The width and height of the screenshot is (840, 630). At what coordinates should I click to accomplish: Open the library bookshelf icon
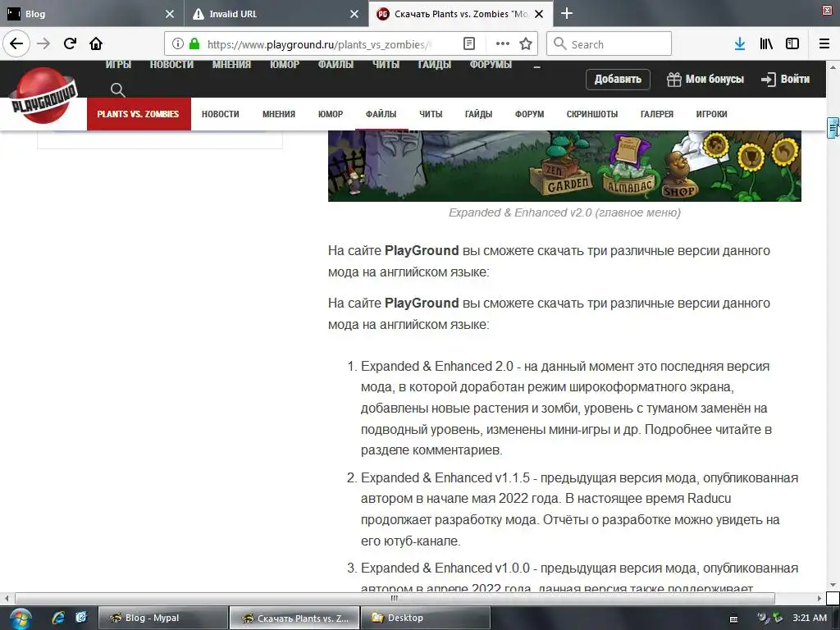(766, 44)
